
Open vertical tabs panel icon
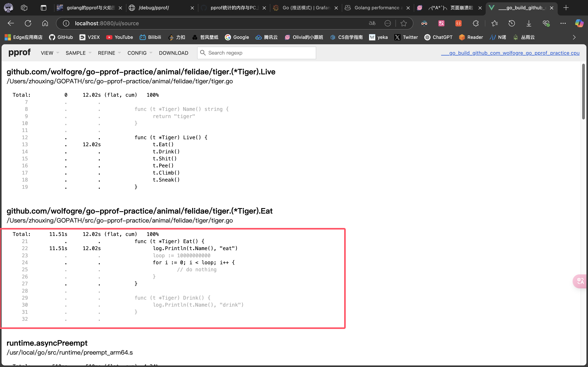44,8
